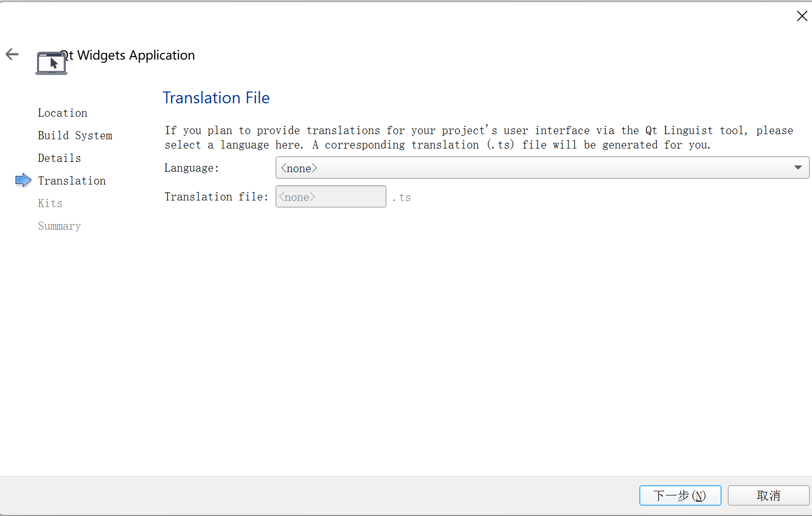Click the Language dropdown arrow
Image resolution: width=812 pixels, height=516 pixels.
[x=798, y=168]
